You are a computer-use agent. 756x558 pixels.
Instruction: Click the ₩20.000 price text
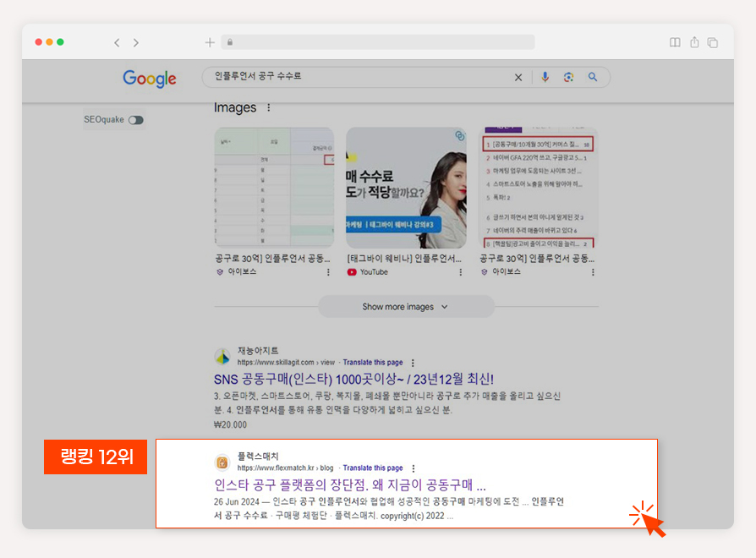pyautogui.click(x=230, y=425)
